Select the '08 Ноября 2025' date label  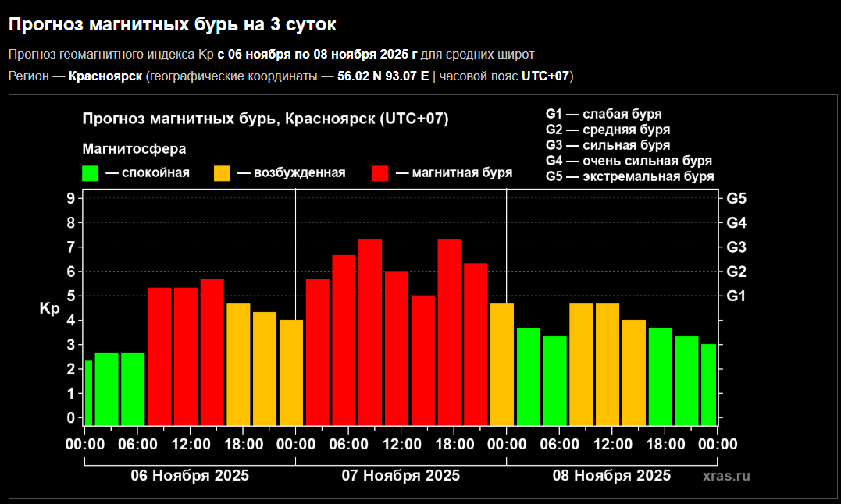611,476
